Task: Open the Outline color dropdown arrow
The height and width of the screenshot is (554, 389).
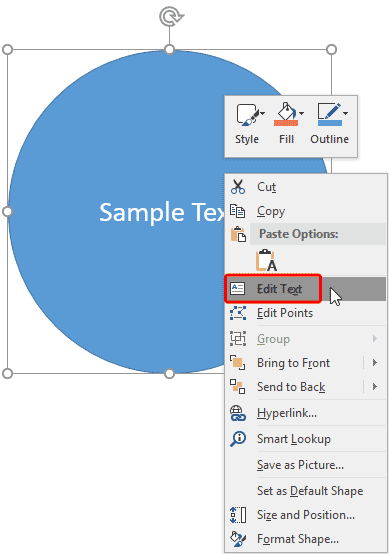Action: point(346,113)
